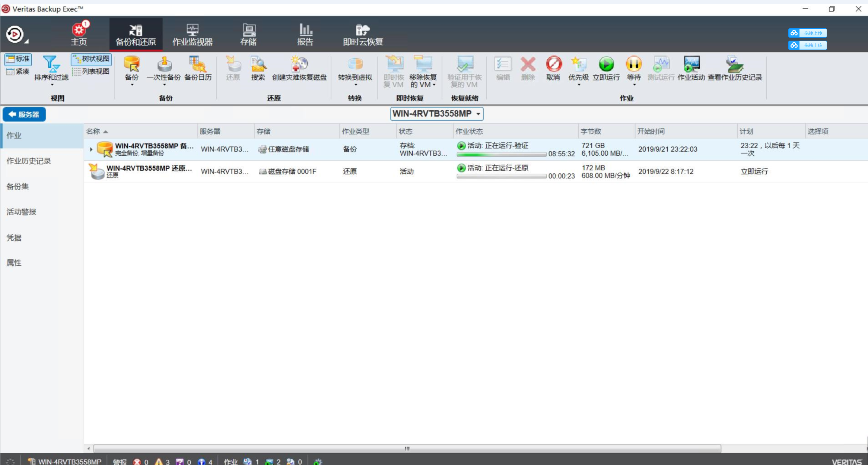Select the WIN-4RVTB3558MP 还原 job row
Viewport: 868px width, 465px height.
[476, 172]
